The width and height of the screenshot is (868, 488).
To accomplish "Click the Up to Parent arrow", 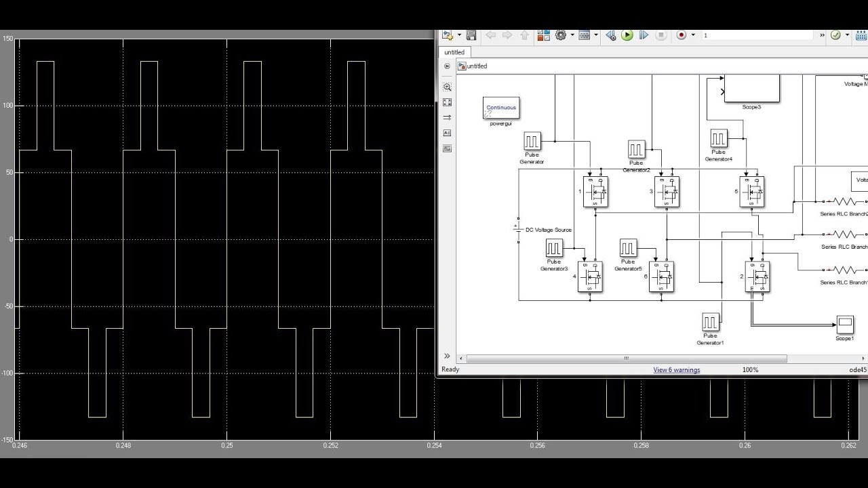I will coord(524,35).
